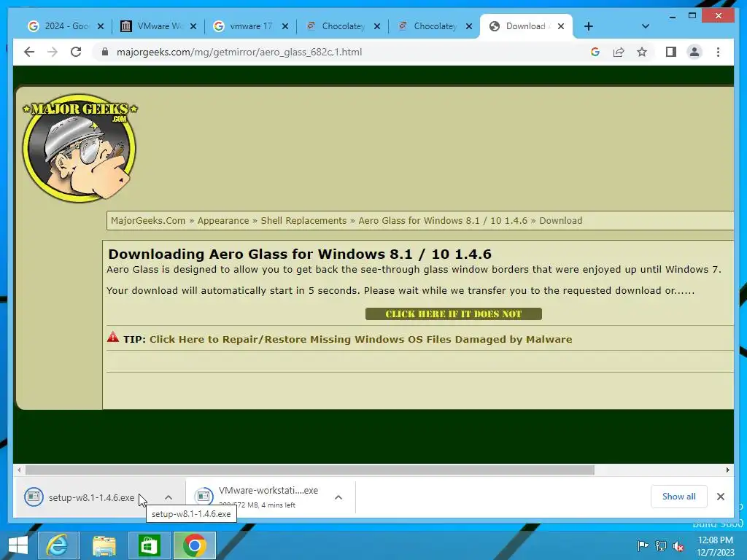View site security padlock info
Image resolution: width=747 pixels, height=560 pixels.
105,52
